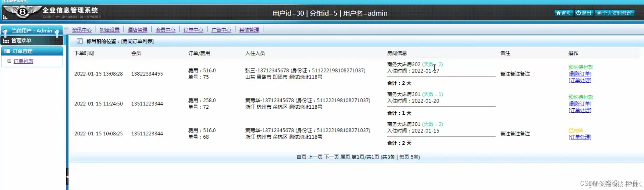Click 当前用户：Admin label

pyautogui.click(x=32, y=31)
